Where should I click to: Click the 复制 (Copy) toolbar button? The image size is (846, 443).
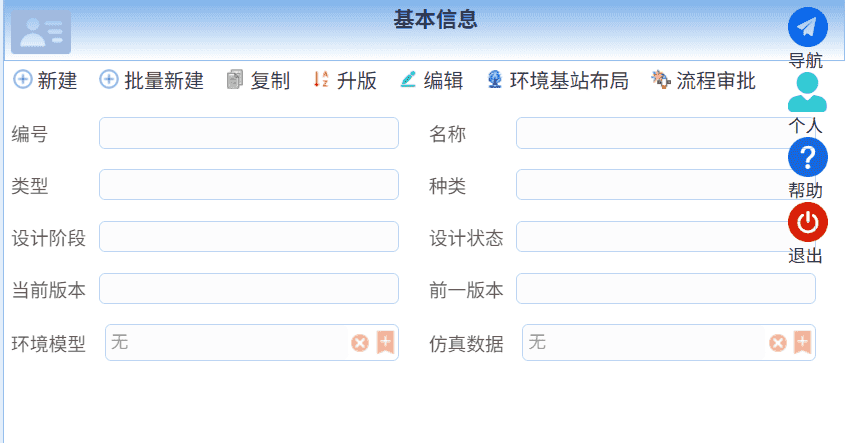[x=258, y=81]
